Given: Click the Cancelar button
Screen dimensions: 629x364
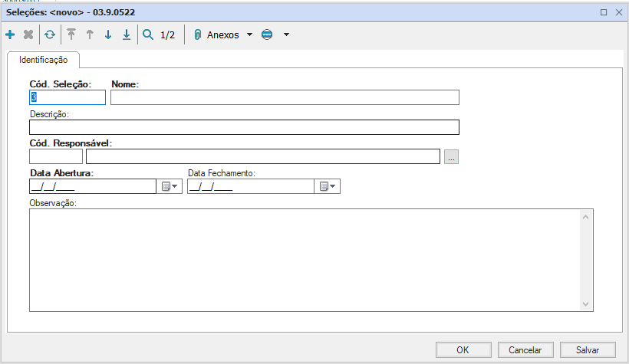Looking at the screenshot, I should 525,349.
